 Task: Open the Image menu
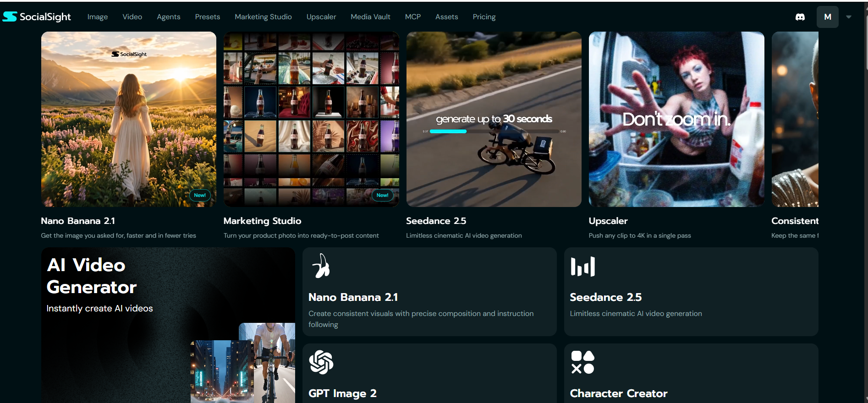tap(98, 17)
